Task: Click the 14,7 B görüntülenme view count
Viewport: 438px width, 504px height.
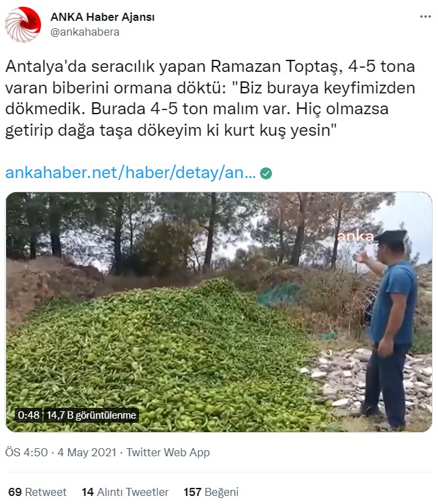Action: [91, 415]
